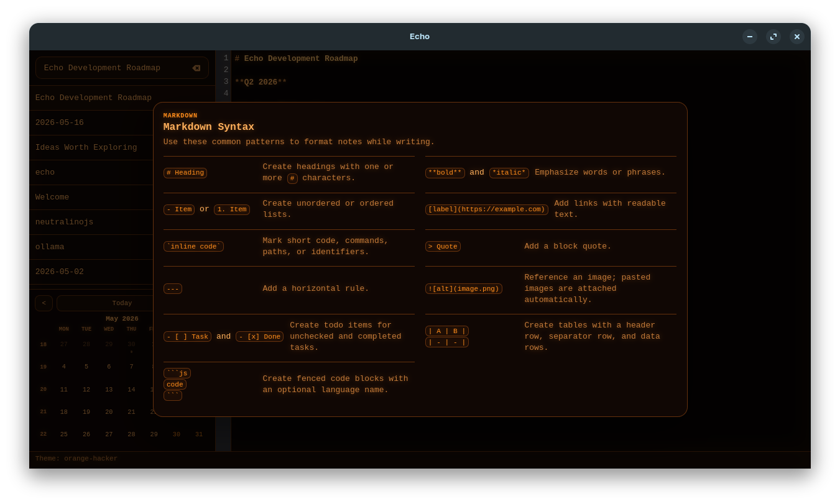Click the Markdown Syntax dialog title
The height and width of the screenshot is (504, 840).
209,127
